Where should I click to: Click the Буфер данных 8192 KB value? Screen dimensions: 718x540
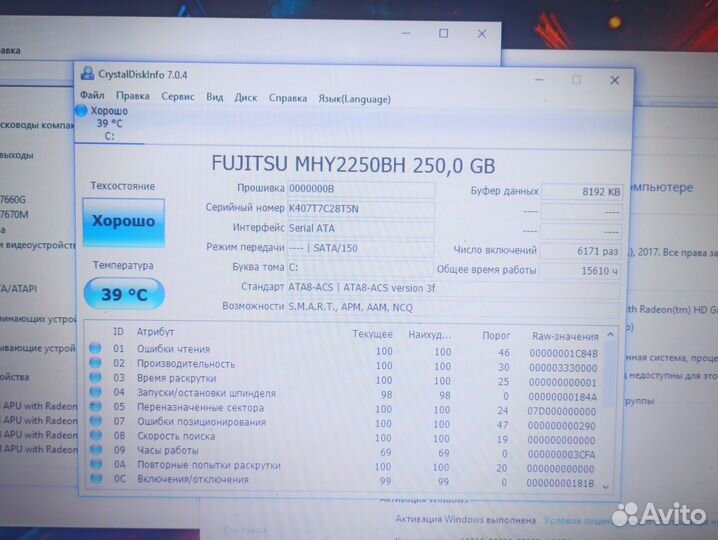pos(581,191)
